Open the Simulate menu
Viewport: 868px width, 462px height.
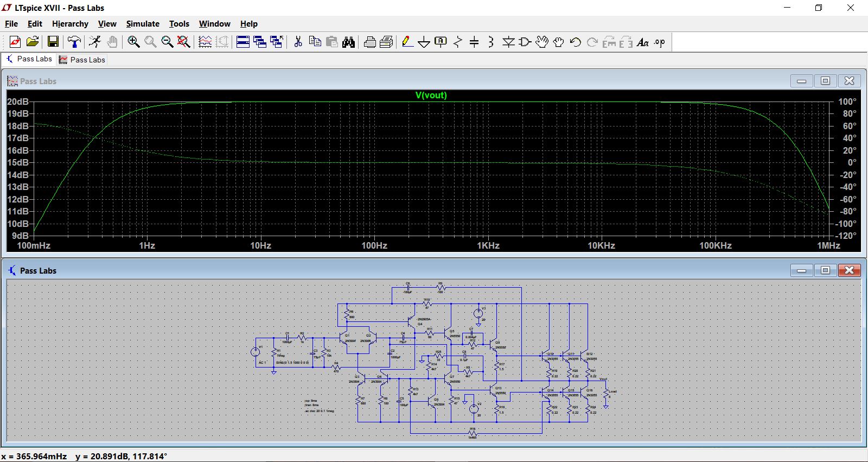143,24
